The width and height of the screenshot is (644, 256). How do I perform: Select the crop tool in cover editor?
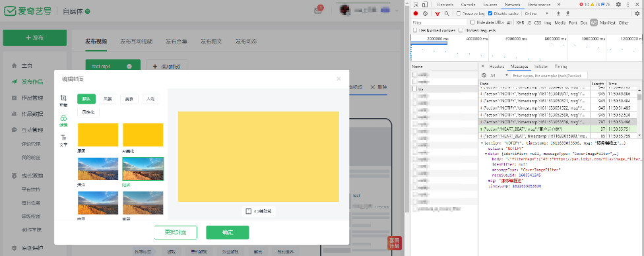pyautogui.click(x=63, y=100)
